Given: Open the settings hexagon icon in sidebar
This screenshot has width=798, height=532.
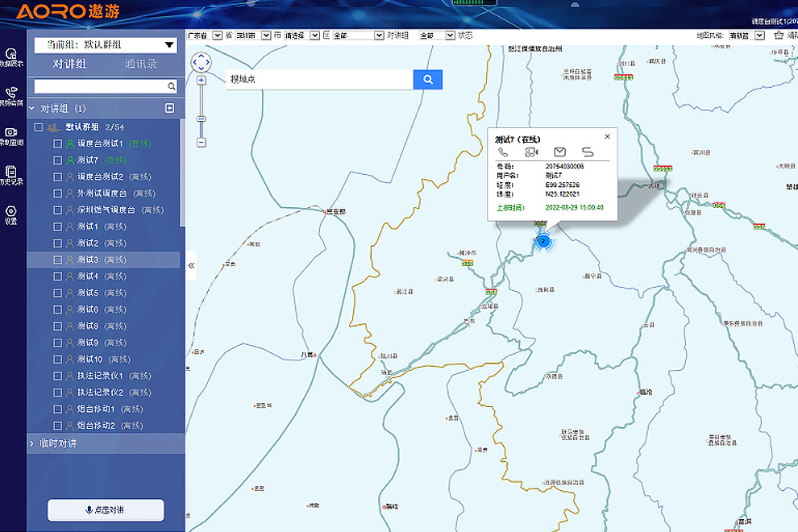Looking at the screenshot, I should pos(11,211).
